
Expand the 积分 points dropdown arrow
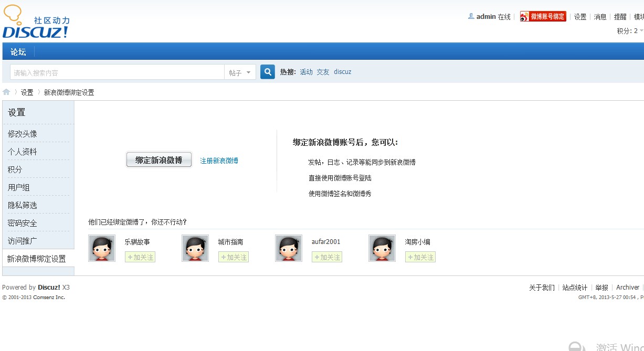(641, 31)
